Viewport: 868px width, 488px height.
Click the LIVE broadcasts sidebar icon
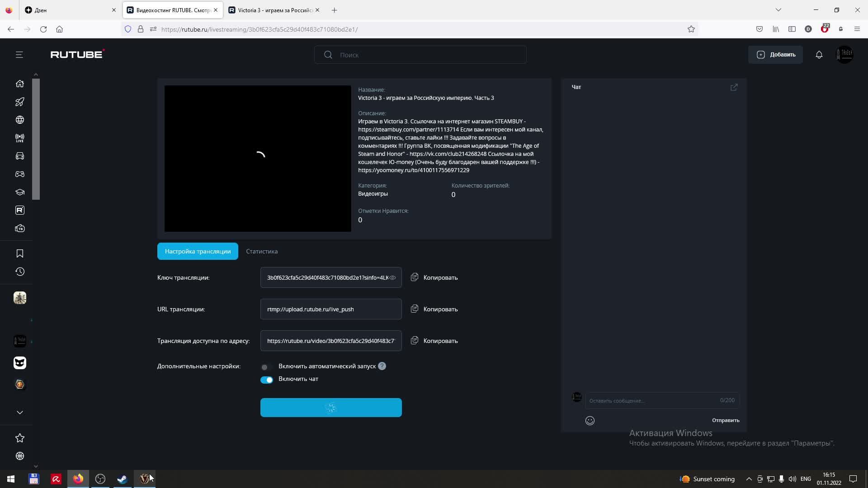tap(19, 138)
